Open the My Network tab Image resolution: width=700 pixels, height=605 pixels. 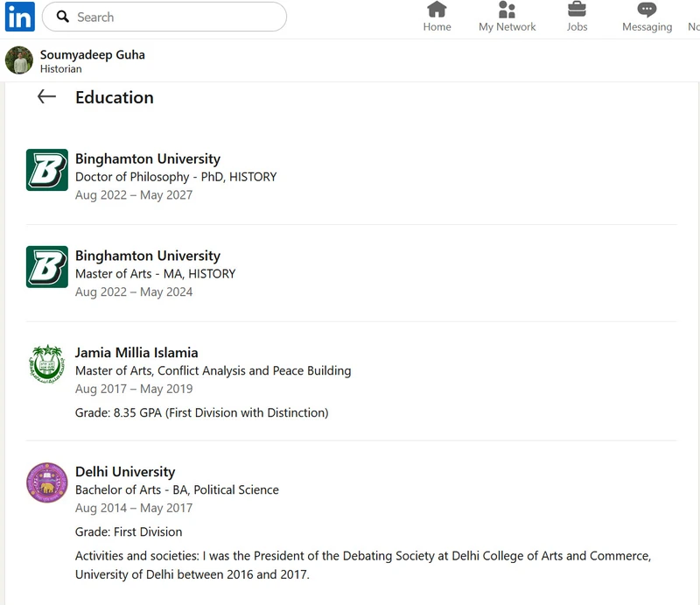tap(507, 17)
